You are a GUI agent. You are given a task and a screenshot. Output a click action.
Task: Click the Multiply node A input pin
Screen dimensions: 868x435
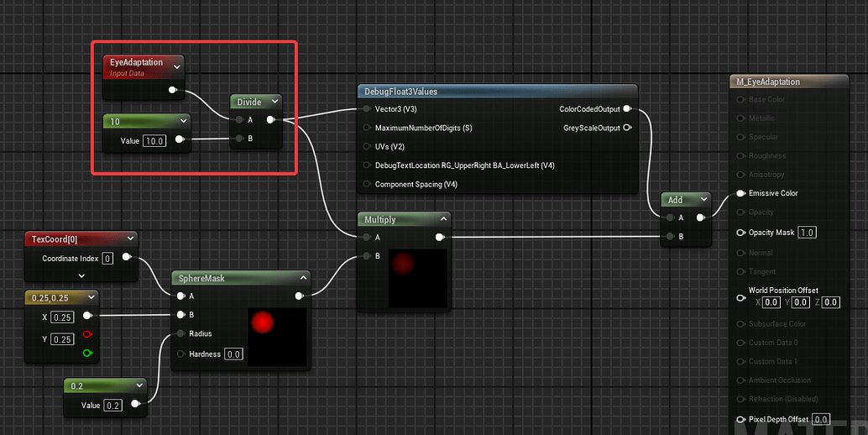[x=367, y=238]
